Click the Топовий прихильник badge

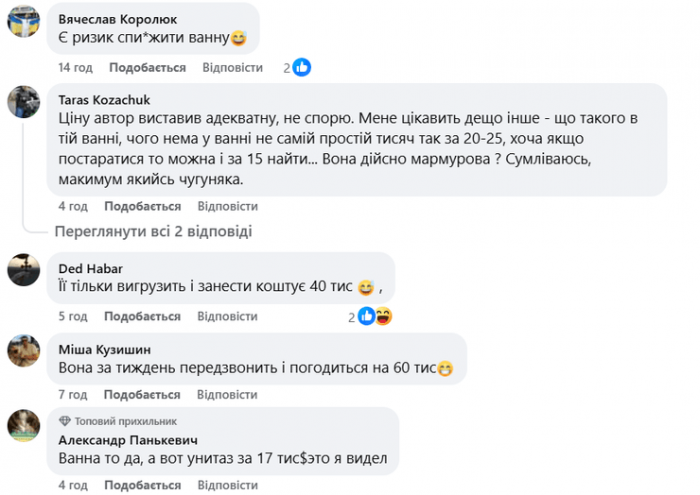pos(105,420)
